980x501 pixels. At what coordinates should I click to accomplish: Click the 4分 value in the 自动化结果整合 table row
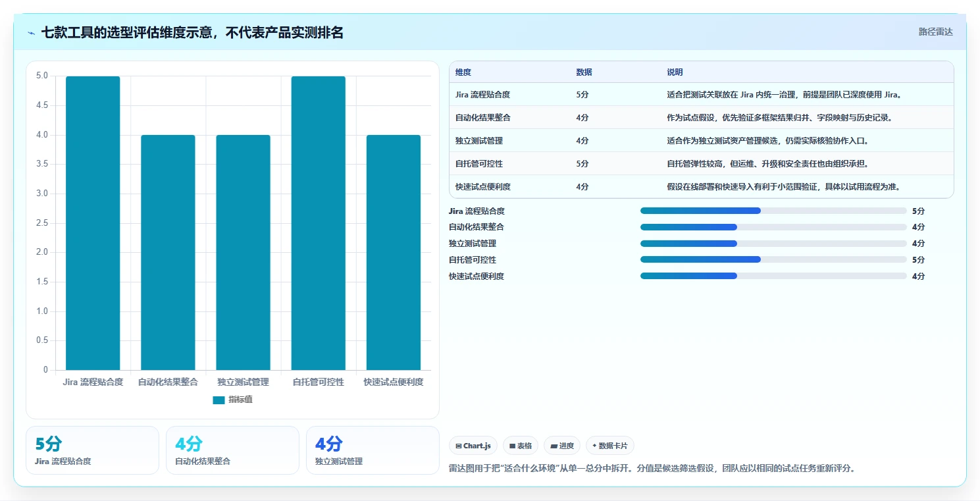(x=582, y=118)
